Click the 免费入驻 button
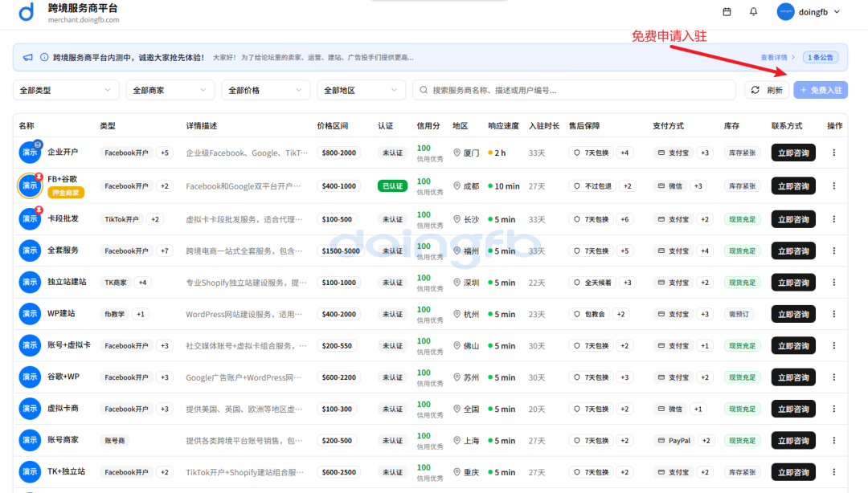 click(x=820, y=90)
